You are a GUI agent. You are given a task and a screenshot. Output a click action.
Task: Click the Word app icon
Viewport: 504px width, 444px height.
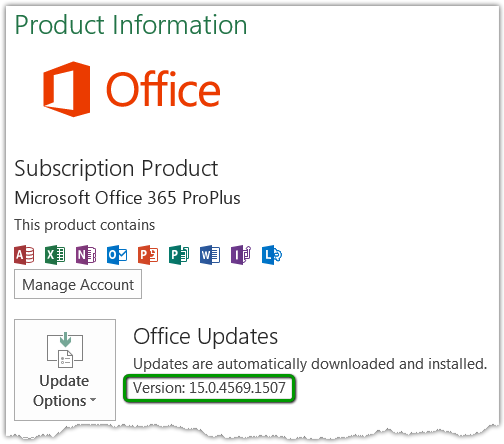[x=210, y=255]
